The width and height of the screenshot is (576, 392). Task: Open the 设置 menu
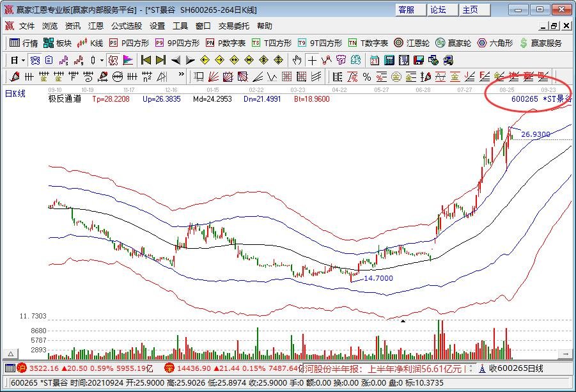click(157, 26)
